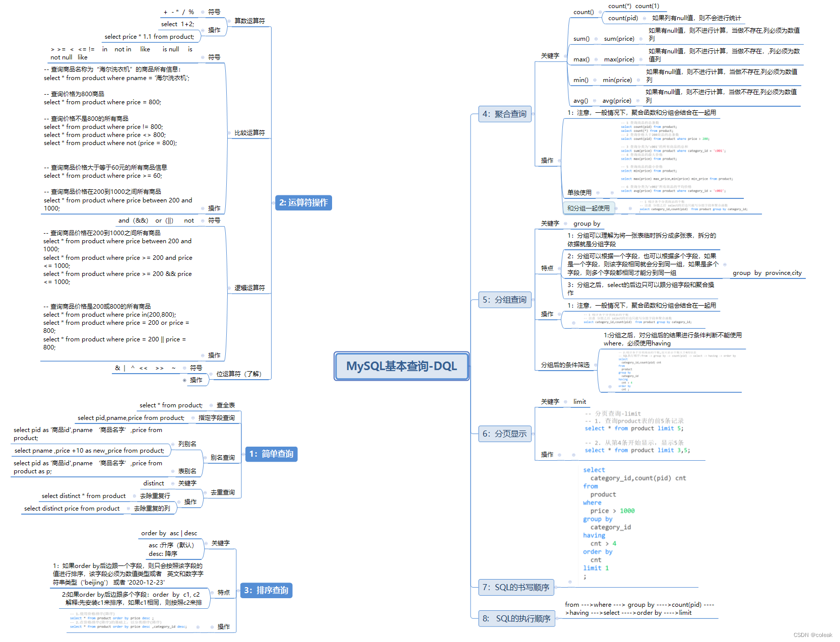This screenshot has width=840, height=642.
Task: Select the 去除重复行 node
Action: (x=155, y=496)
